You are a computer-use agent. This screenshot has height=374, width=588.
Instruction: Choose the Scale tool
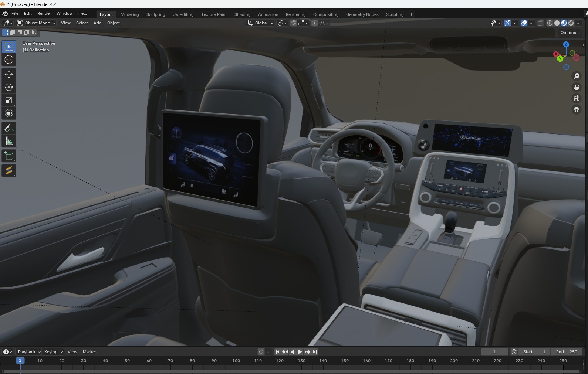[9, 100]
